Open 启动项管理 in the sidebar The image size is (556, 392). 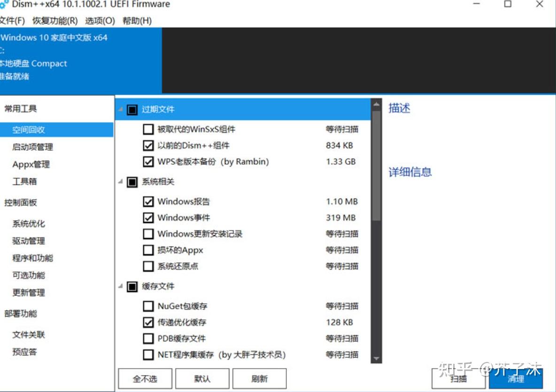click(32, 147)
